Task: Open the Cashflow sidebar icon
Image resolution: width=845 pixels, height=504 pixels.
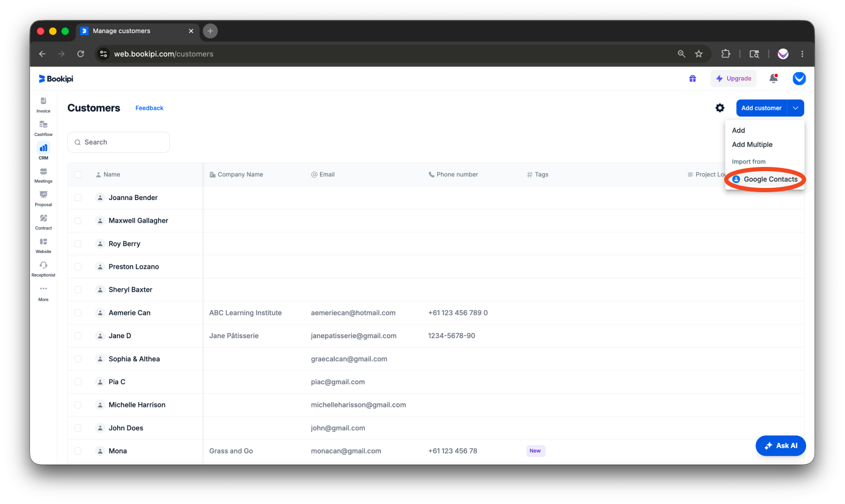Action: (x=44, y=128)
